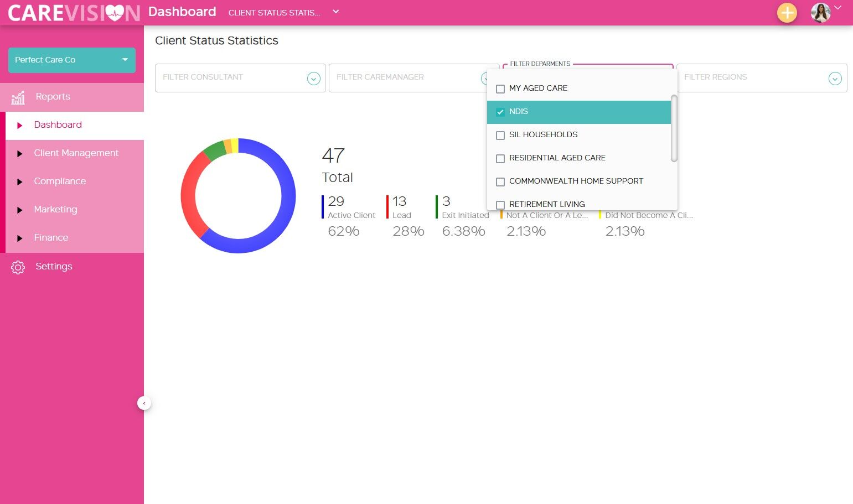The width and height of the screenshot is (853, 504).
Task: Click the yellow plus add button
Action: click(x=787, y=13)
